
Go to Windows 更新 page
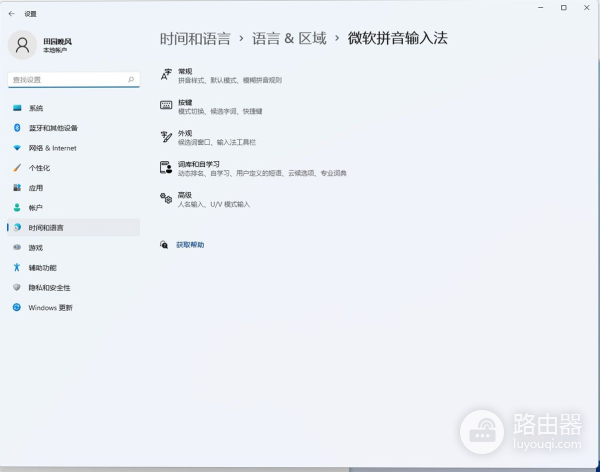[x=73, y=307]
